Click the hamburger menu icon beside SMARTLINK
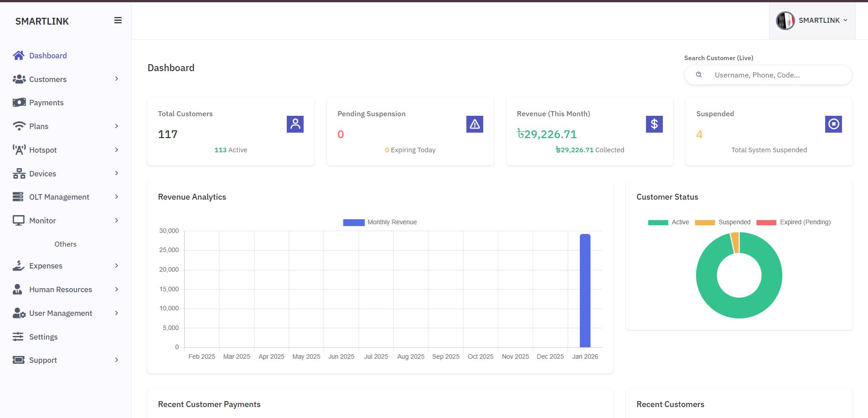The height and width of the screenshot is (418, 868). (x=118, y=21)
